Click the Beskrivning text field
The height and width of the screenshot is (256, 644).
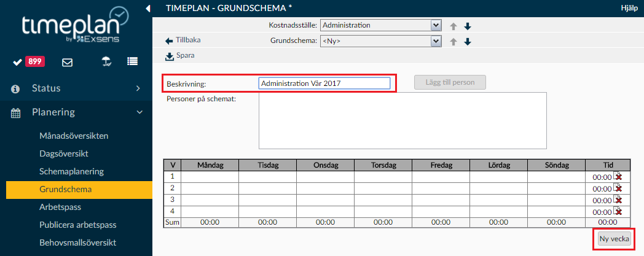click(324, 83)
